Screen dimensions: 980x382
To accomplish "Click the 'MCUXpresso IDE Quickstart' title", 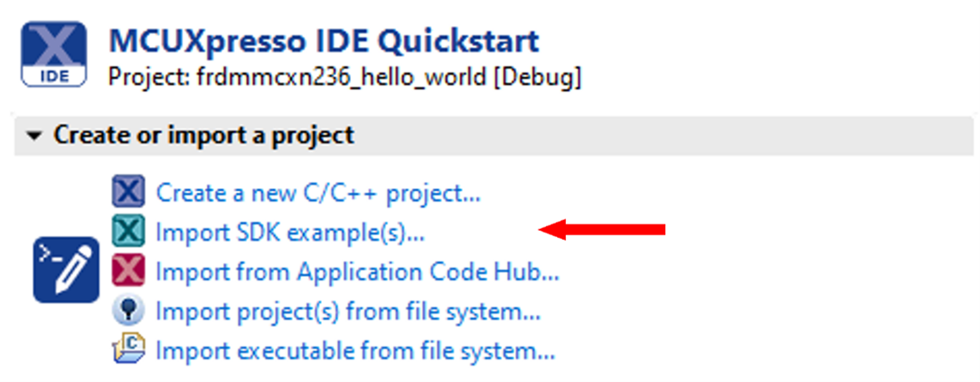I will [x=324, y=41].
